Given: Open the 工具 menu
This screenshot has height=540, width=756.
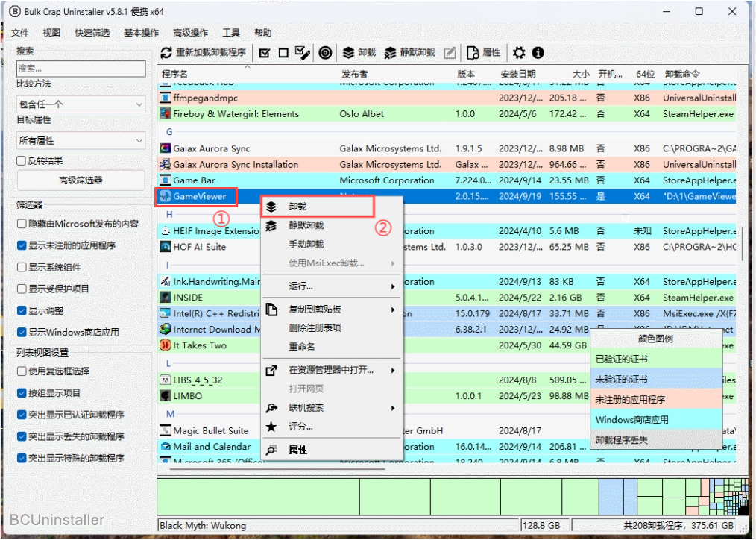Looking at the screenshot, I should tap(231, 33).
